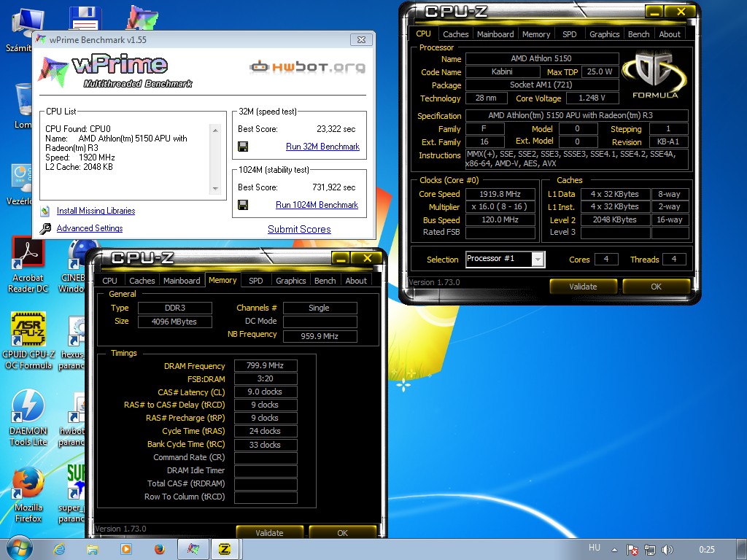Click the HU language indicator

[x=594, y=548]
